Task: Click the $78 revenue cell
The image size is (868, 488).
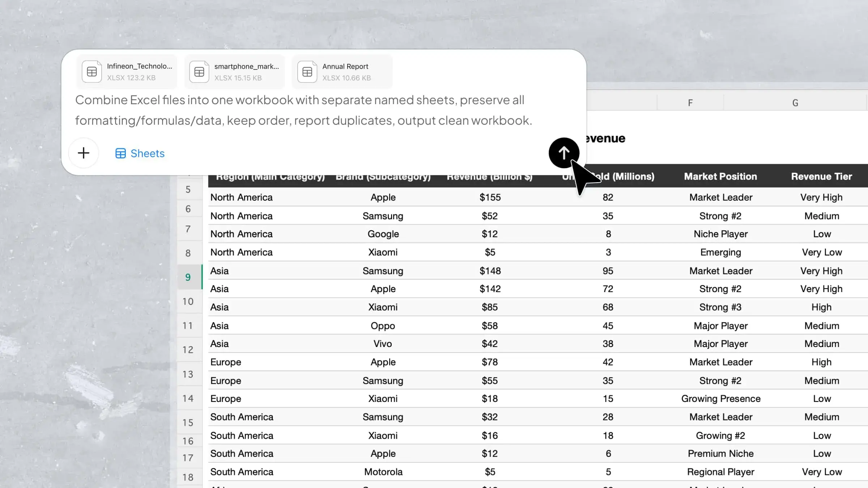Action: (x=490, y=362)
